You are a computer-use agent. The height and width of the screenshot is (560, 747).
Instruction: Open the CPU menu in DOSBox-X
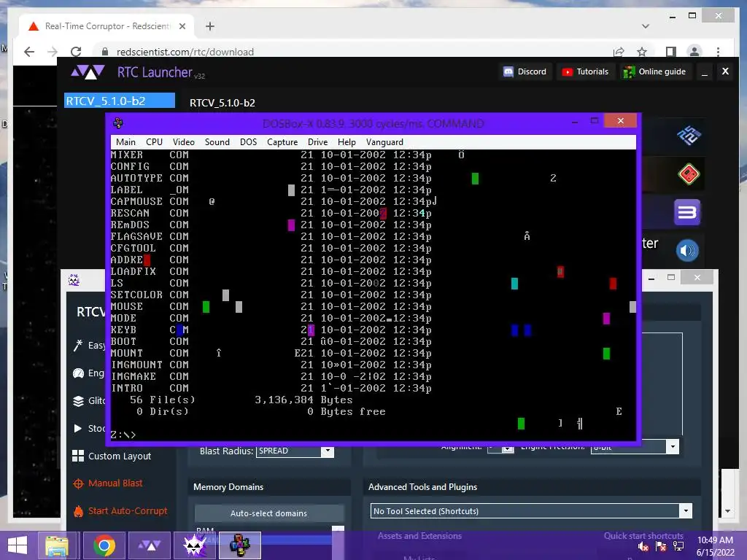(154, 142)
